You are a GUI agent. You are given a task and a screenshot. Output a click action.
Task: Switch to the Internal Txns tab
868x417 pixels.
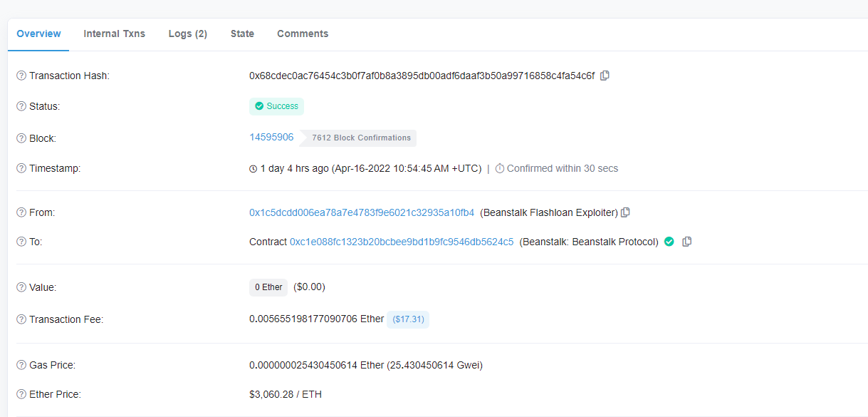[x=114, y=34]
